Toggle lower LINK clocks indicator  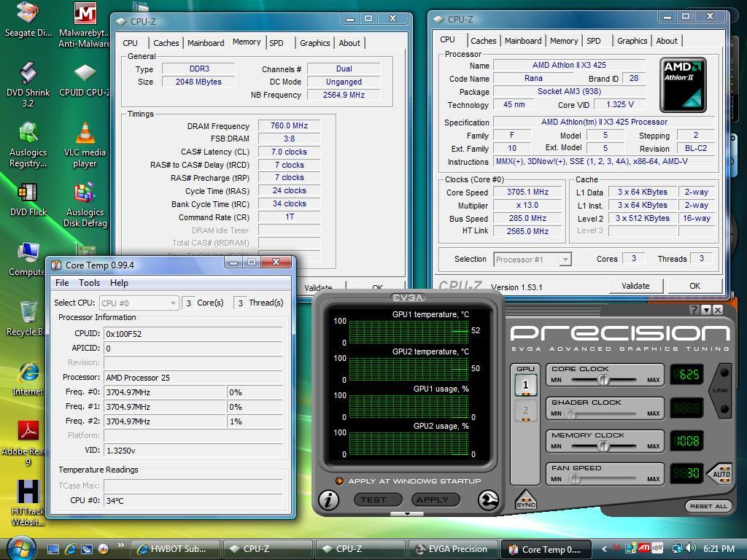pos(724,409)
